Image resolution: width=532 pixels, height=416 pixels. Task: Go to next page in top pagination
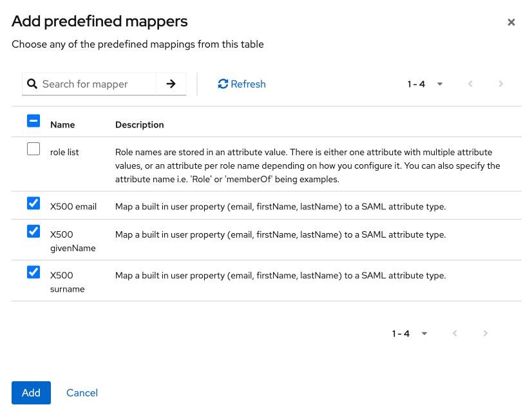(500, 84)
